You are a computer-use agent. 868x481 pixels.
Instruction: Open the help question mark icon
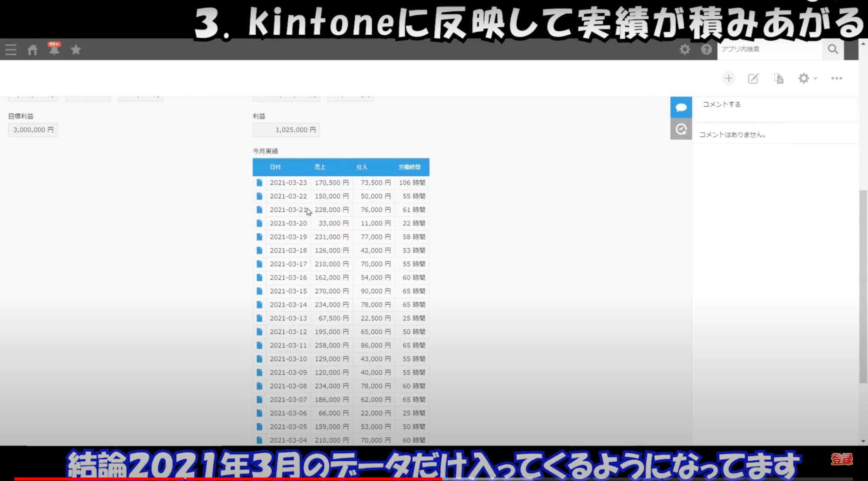click(x=706, y=49)
